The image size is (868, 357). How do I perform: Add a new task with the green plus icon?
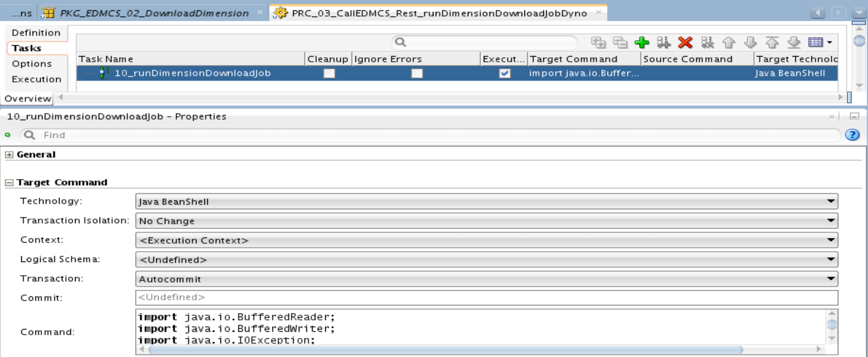642,42
